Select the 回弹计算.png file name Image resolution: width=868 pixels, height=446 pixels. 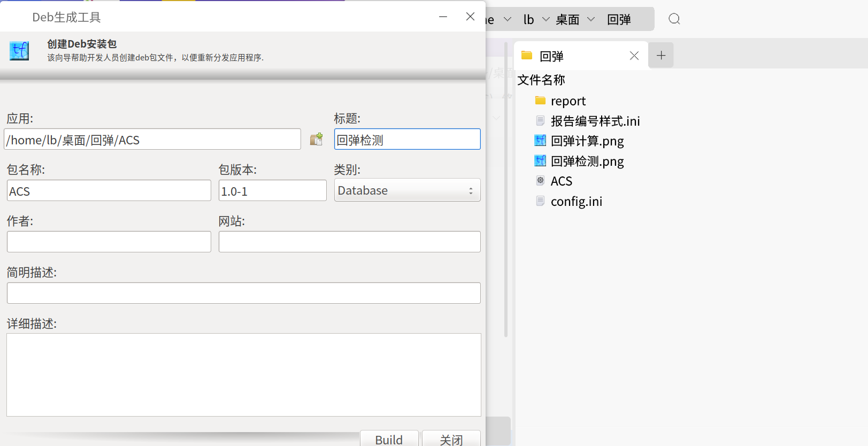tap(587, 141)
